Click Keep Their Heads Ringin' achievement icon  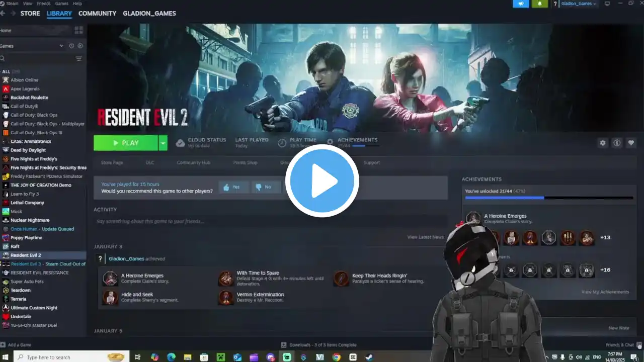(x=341, y=279)
